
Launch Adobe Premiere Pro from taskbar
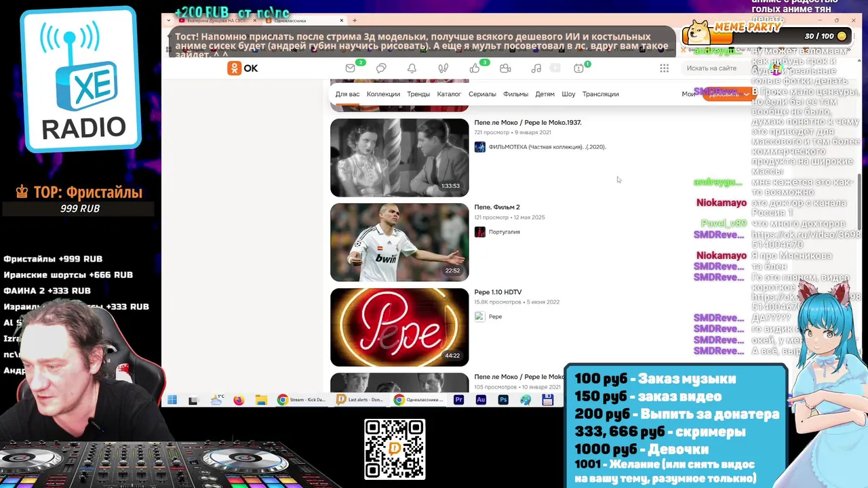point(459,400)
